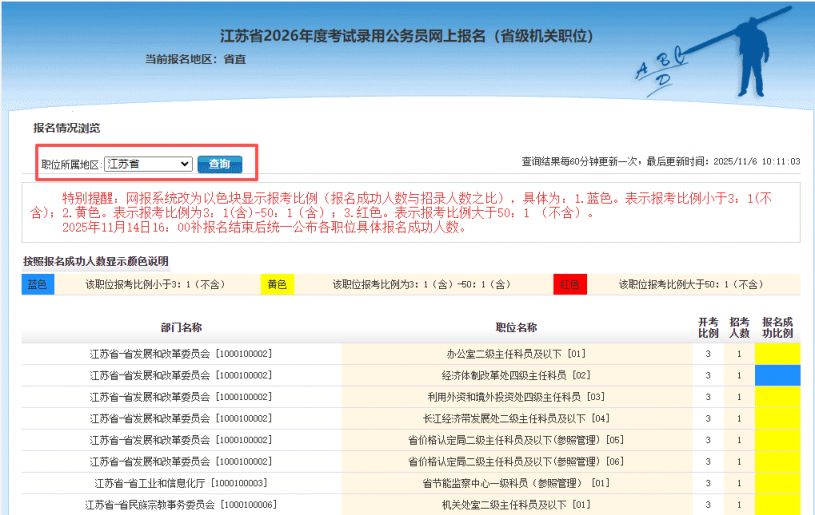815x515 pixels.
Task: Click the 江苏省-省民族宗教事务委员会 department cell
Action: (x=181, y=505)
